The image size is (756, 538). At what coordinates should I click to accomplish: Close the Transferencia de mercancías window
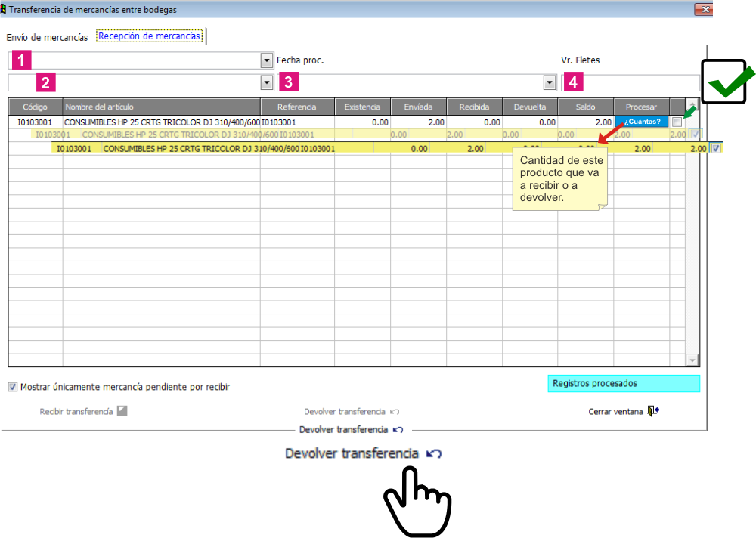click(703, 9)
